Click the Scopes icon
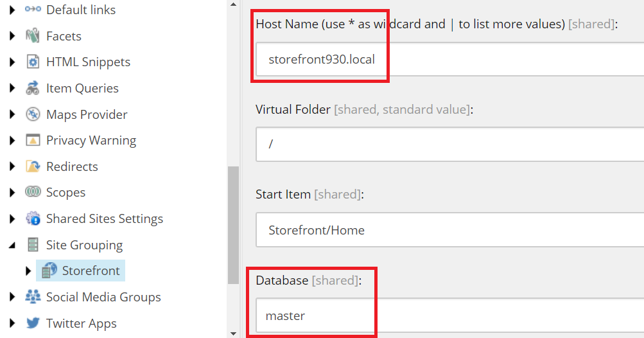The image size is (644, 338). click(33, 193)
